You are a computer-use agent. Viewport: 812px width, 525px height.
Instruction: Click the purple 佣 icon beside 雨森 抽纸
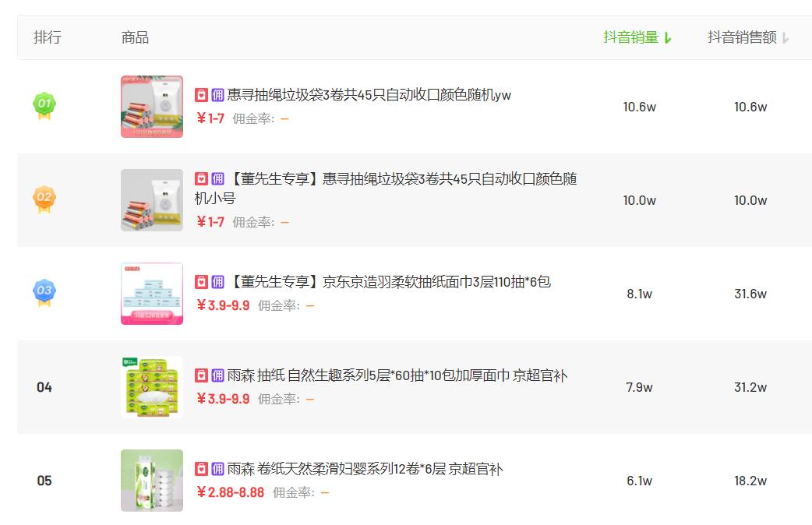[217, 375]
